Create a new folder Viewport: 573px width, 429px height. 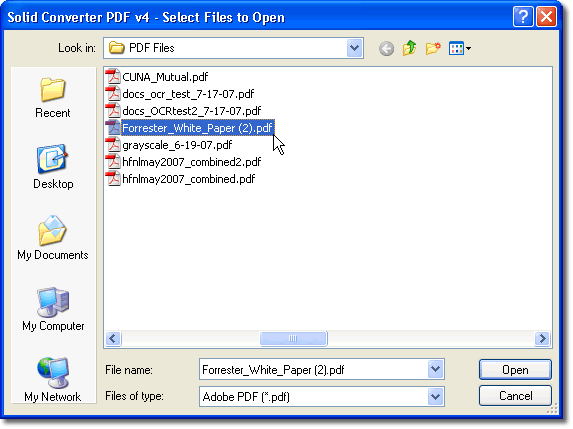[433, 48]
